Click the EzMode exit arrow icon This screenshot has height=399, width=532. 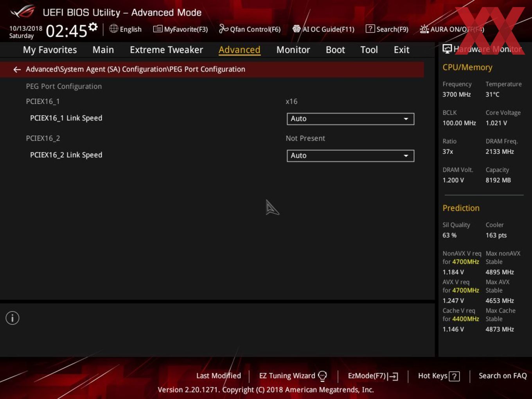coord(393,376)
